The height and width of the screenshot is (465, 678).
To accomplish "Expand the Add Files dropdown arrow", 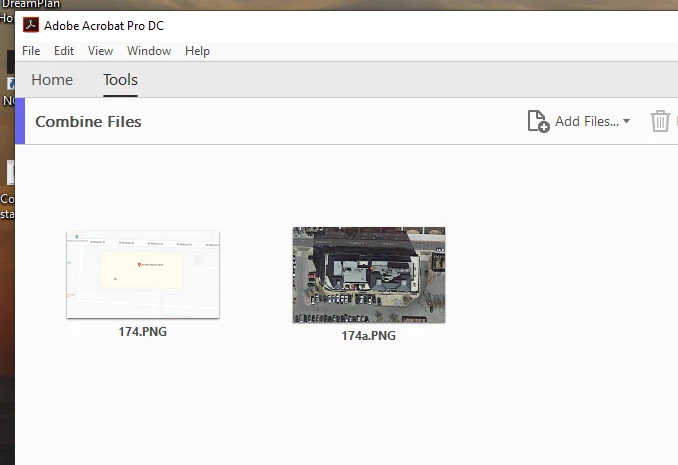I will [627, 121].
